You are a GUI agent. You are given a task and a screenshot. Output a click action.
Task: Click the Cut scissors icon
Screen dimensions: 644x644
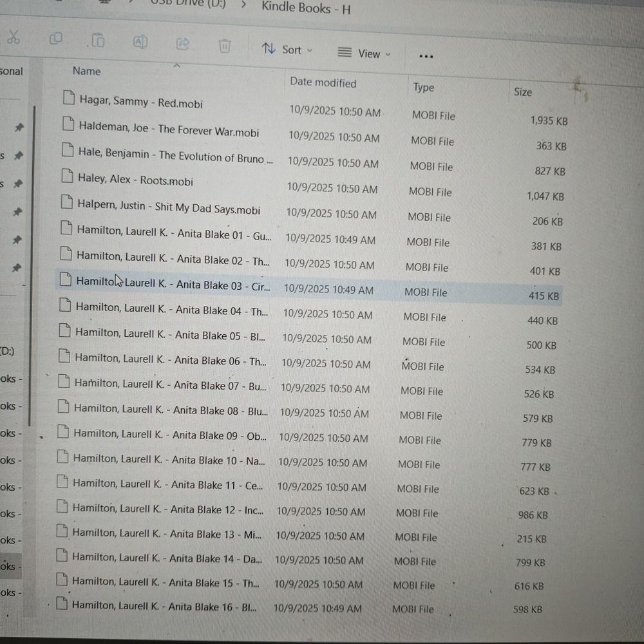(13, 37)
